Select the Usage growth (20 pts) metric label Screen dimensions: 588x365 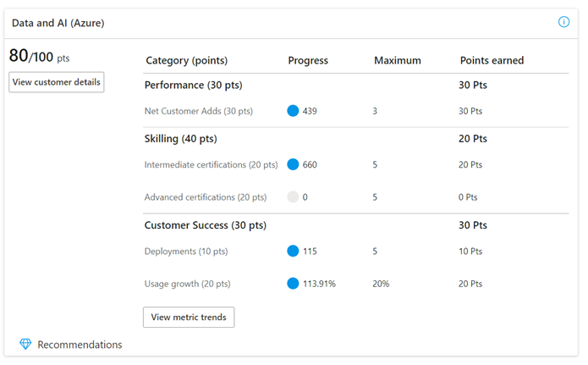[188, 284]
